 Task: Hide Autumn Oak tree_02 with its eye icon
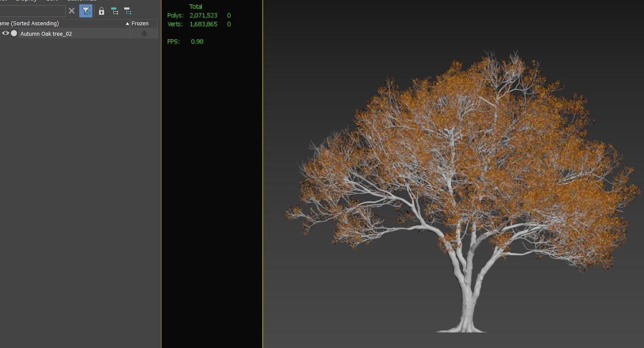pyautogui.click(x=6, y=33)
